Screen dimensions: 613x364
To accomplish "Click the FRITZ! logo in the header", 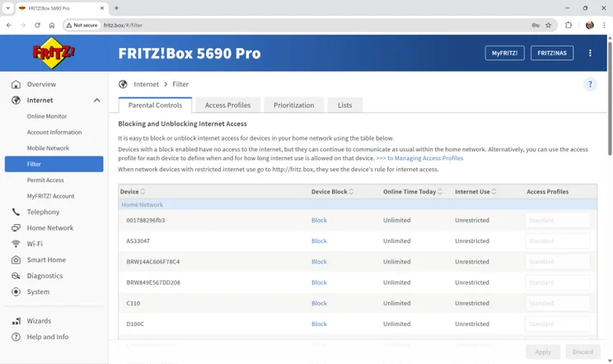I will (54, 54).
